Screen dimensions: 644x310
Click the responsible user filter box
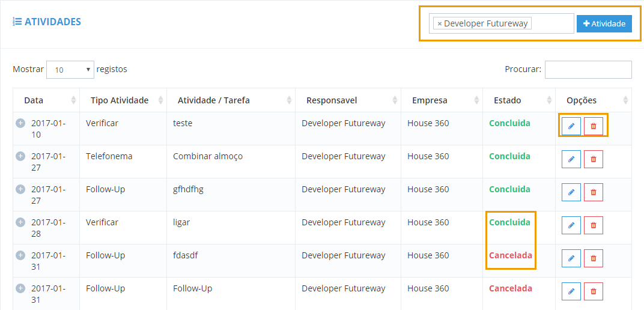coord(501,23)
